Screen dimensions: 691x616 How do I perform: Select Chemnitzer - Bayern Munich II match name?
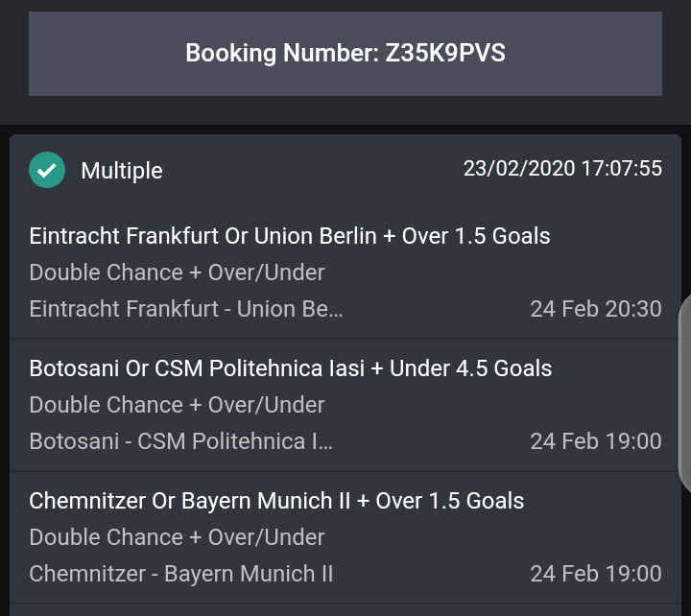(181, 574)
